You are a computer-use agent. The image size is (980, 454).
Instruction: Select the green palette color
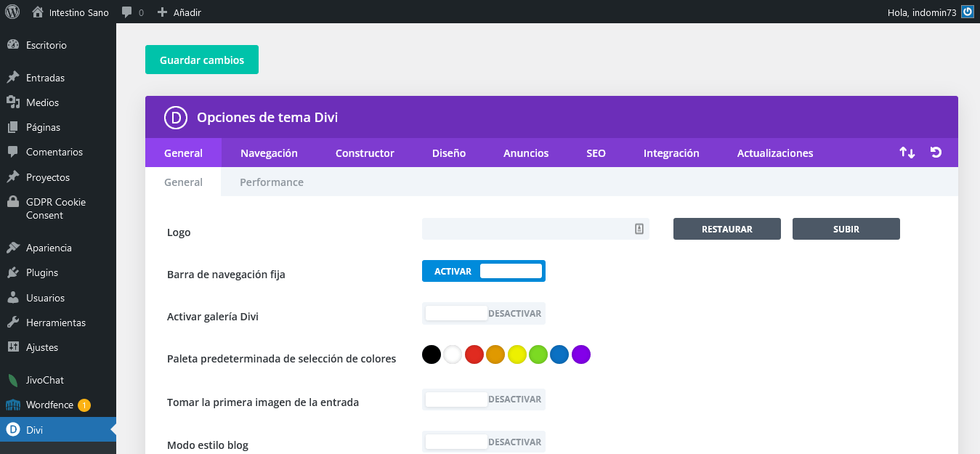538,354
